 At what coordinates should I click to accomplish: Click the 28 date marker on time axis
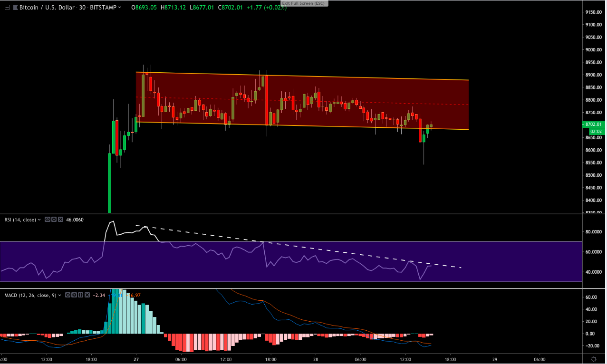(x=316, y=359)
